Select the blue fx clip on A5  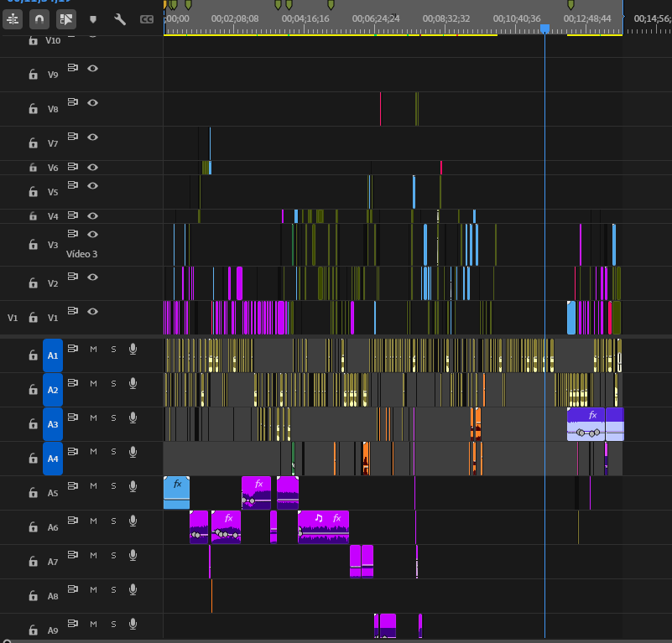click(176, 492)
